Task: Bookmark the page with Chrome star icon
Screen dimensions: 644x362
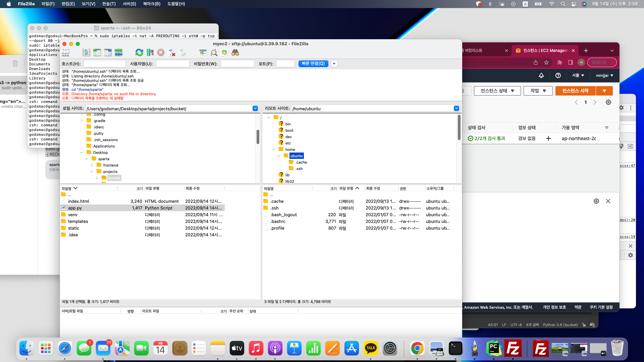Action: point(546,62)
